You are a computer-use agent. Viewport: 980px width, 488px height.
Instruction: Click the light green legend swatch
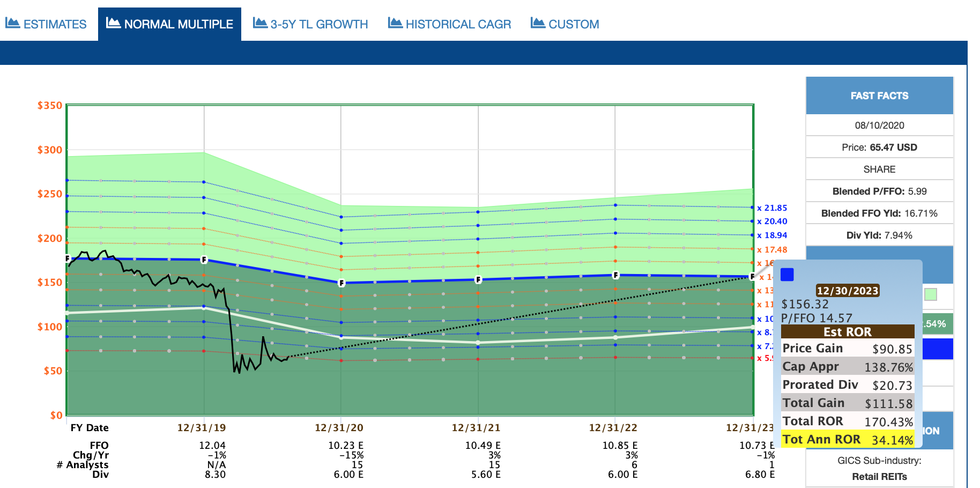[x=931, y=294]
